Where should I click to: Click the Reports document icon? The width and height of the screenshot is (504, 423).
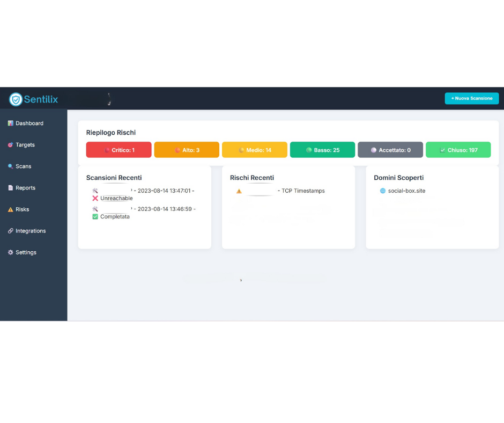click(10, 188)
